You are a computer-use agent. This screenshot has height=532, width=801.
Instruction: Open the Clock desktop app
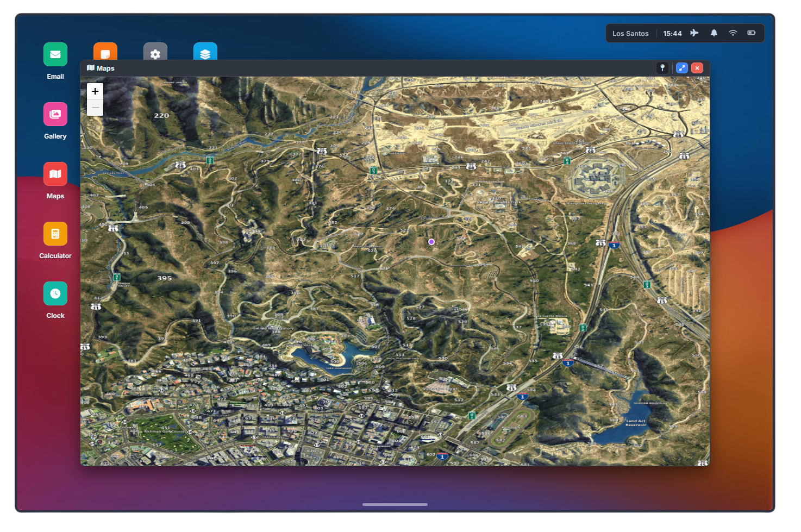pos(55,293)
